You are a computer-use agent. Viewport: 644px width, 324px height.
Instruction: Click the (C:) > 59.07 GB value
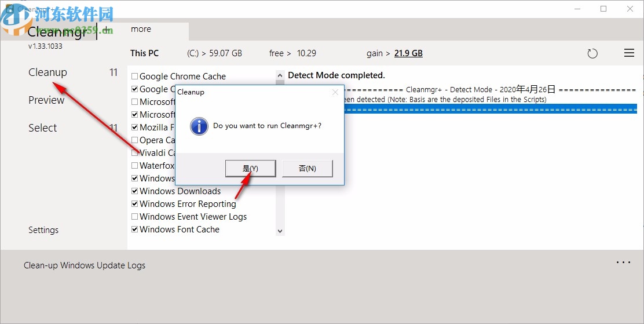click(x=214, y=53)
